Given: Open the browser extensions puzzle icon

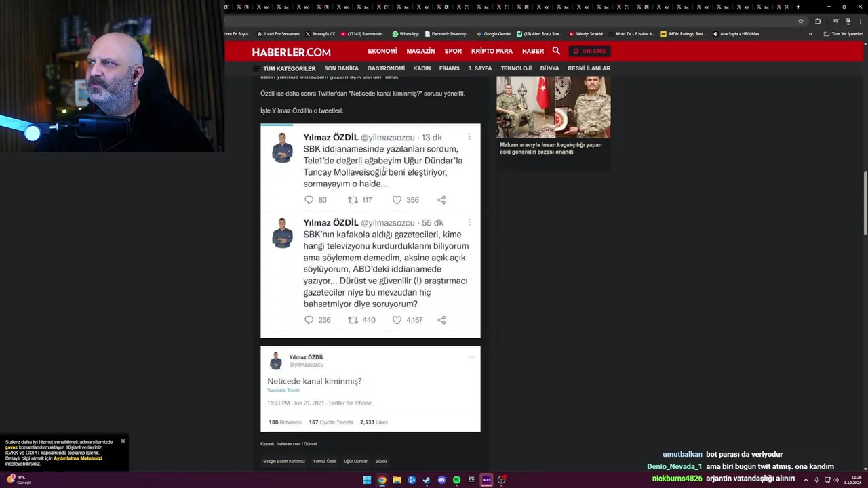Looking at the screenshot, I should click(x=818, y=21).
